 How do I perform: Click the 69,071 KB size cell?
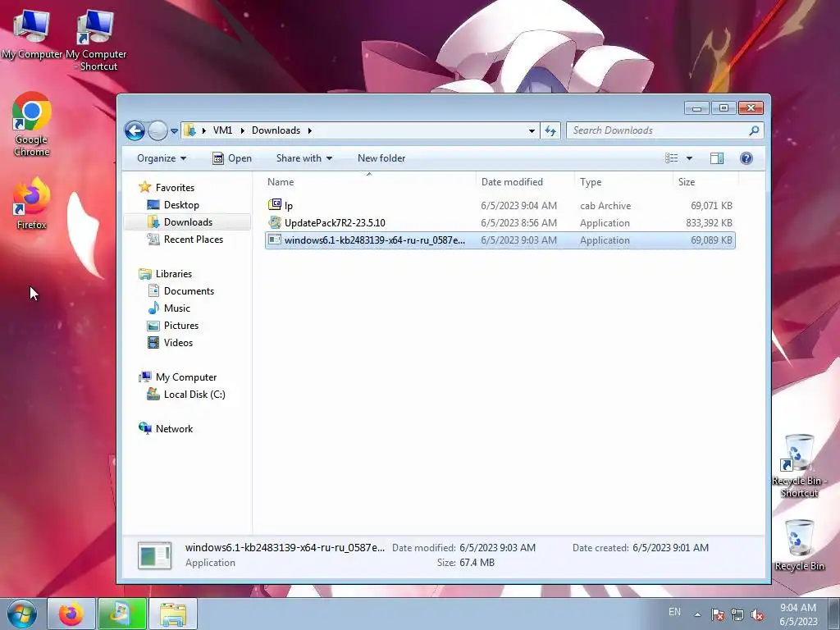pyautogui.click(x=711, y=206)
